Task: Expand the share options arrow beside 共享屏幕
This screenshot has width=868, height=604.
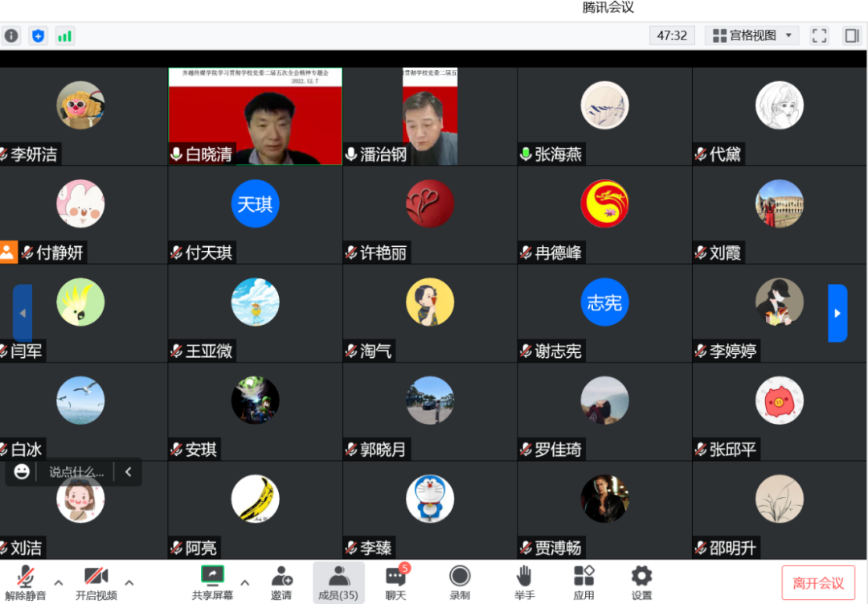Action: click(x=244, y=582)
